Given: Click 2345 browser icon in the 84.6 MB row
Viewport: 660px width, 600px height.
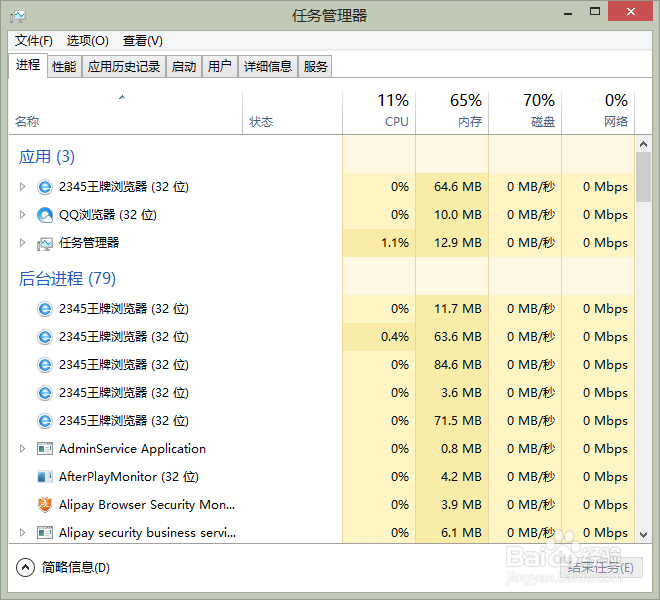Looking at the screenshot, I should 45,365.
